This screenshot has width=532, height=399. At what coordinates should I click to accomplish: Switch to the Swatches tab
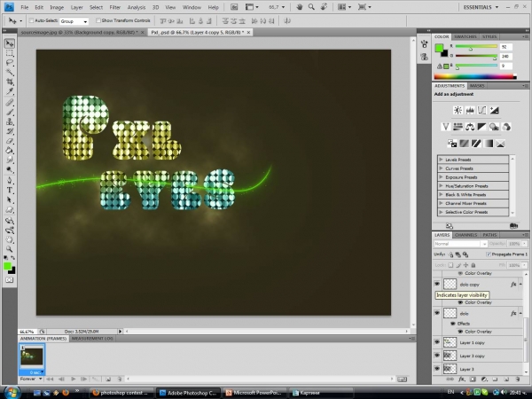(465, 36)
